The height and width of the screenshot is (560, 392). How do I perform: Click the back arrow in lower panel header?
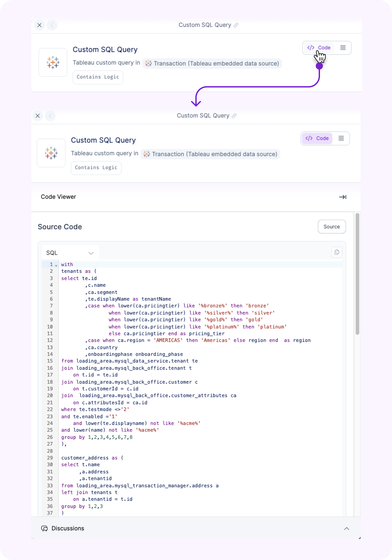point(50,116)
